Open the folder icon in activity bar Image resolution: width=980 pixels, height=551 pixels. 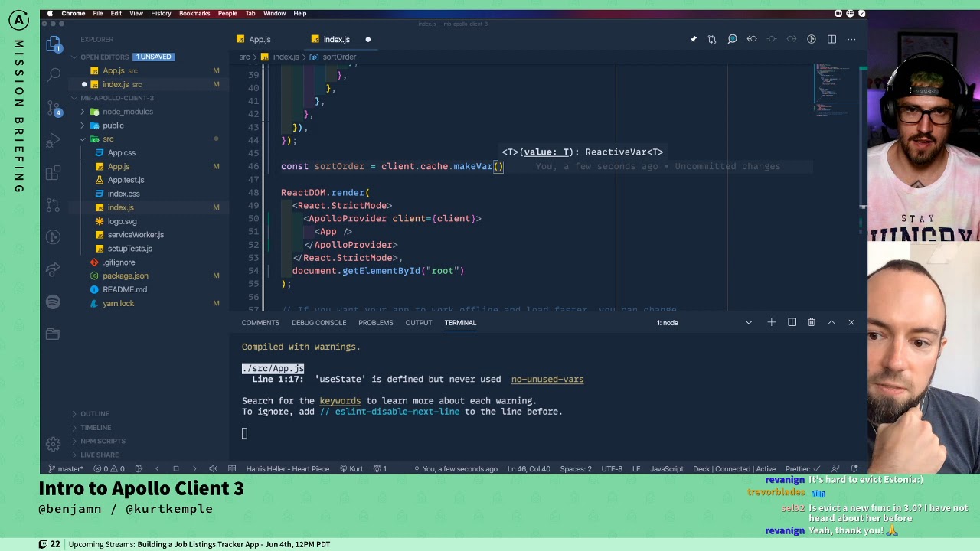(x=54, y=334)
